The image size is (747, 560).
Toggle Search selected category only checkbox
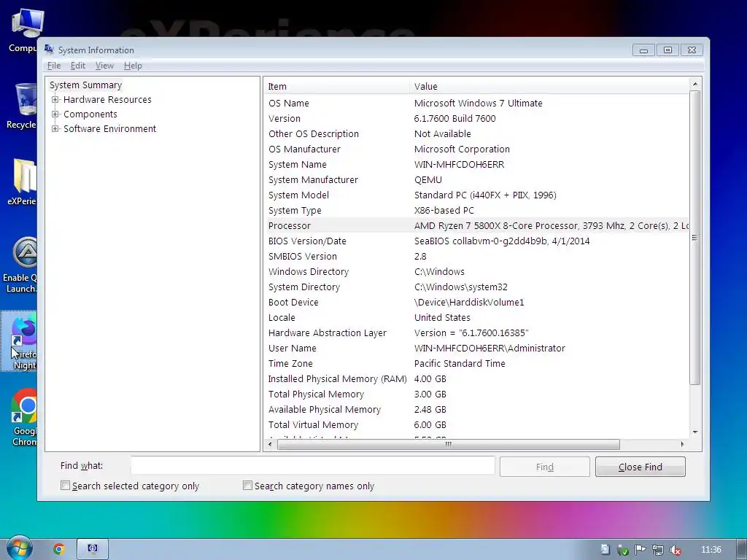pos(65,486)
